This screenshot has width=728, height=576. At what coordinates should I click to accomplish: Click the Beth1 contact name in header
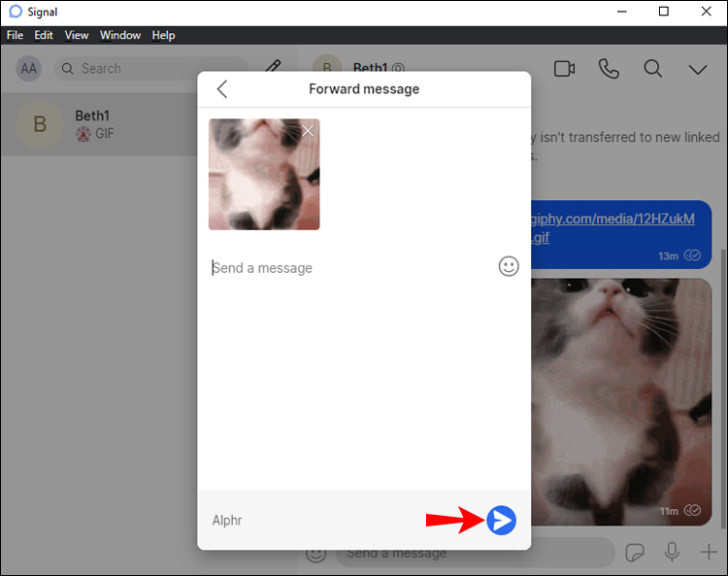370,68
